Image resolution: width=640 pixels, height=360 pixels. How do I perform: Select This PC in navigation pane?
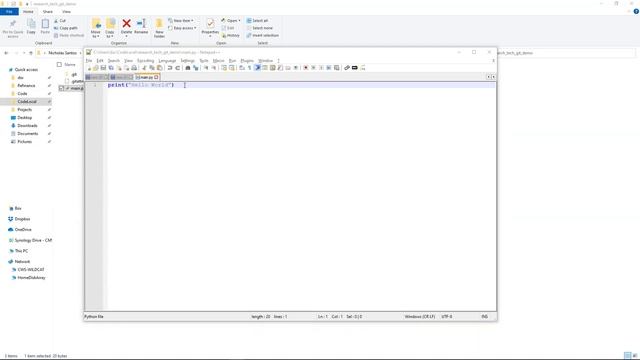coord(21,251)
